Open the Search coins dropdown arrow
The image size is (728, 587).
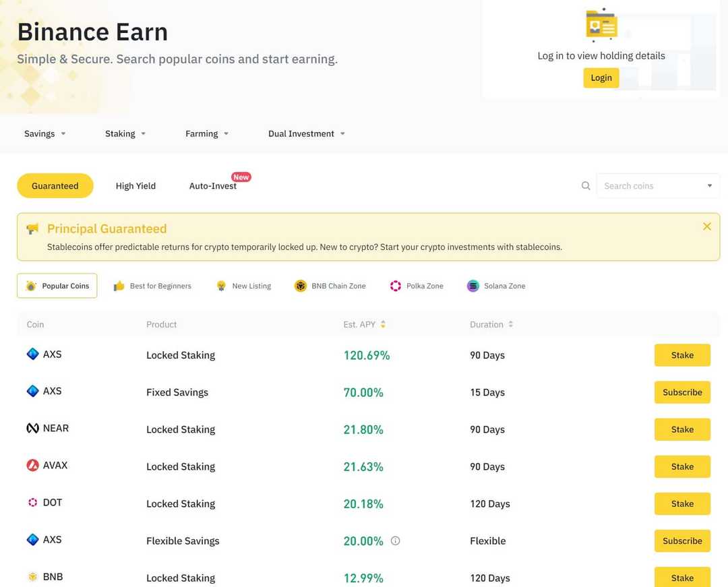tap(709, 185)
